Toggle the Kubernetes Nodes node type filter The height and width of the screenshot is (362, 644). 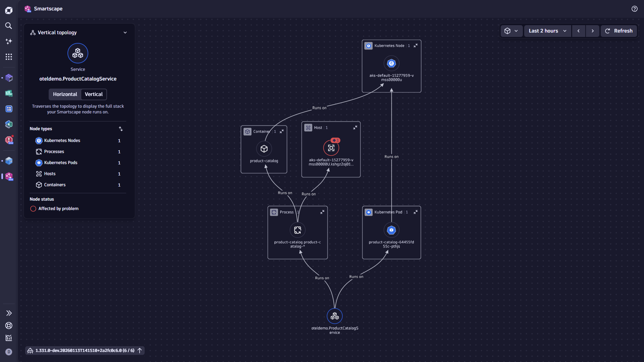pos(62,141)
